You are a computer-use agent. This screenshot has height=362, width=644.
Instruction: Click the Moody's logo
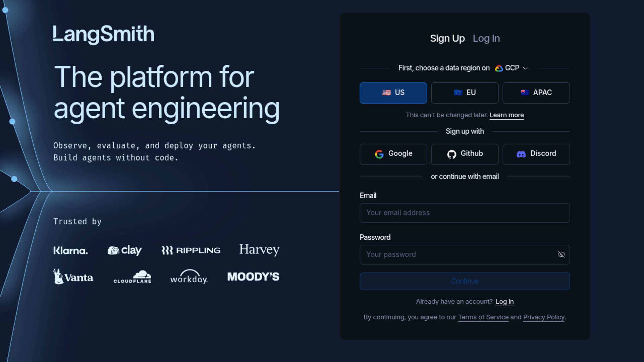point(253,277)
